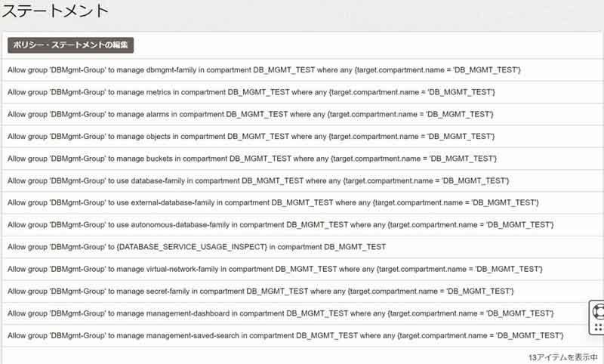The width and height of the screenshot is (604, 364).
Task: Select the manage metrics statement row
Action: point(302,92)
